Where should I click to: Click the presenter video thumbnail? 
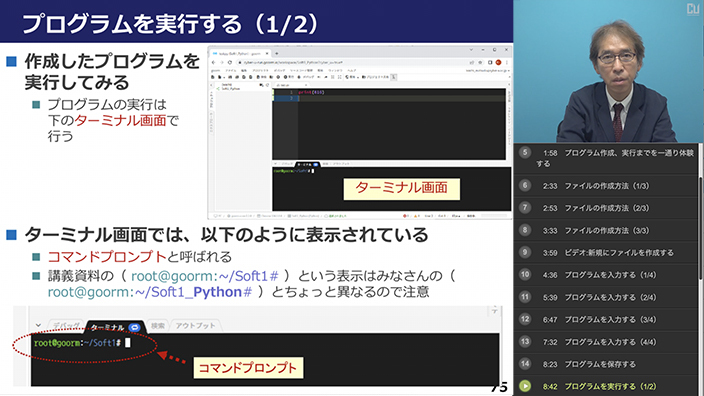tap(608, 71)
